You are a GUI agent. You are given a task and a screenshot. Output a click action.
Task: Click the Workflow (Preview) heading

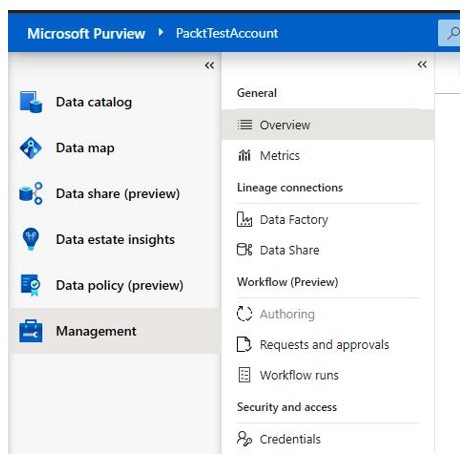click(287, 282)
